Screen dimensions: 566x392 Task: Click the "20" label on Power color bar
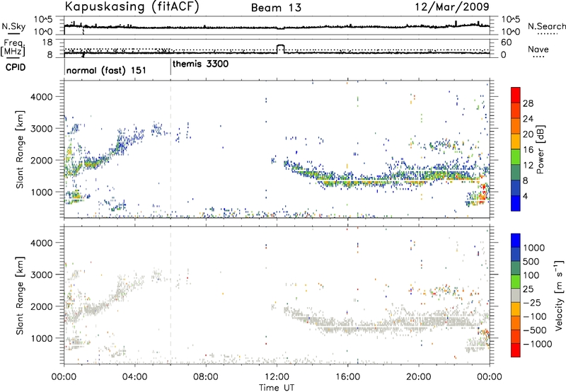coord(528,134)
